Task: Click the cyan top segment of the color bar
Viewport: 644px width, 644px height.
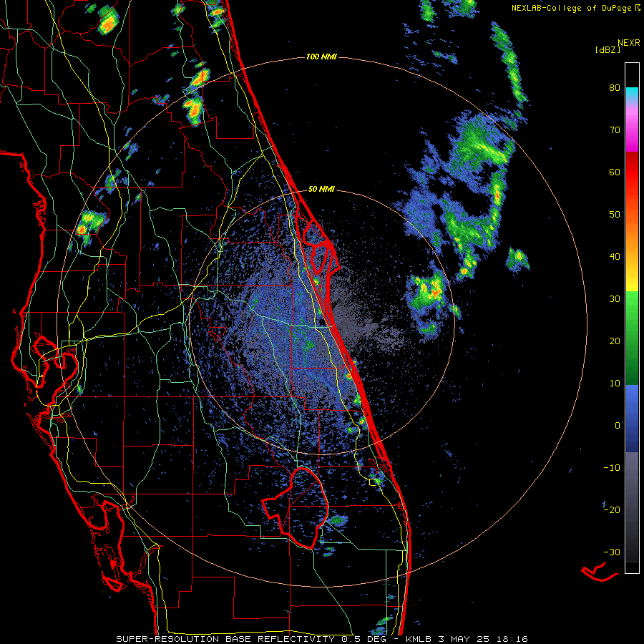Action: 632,94
